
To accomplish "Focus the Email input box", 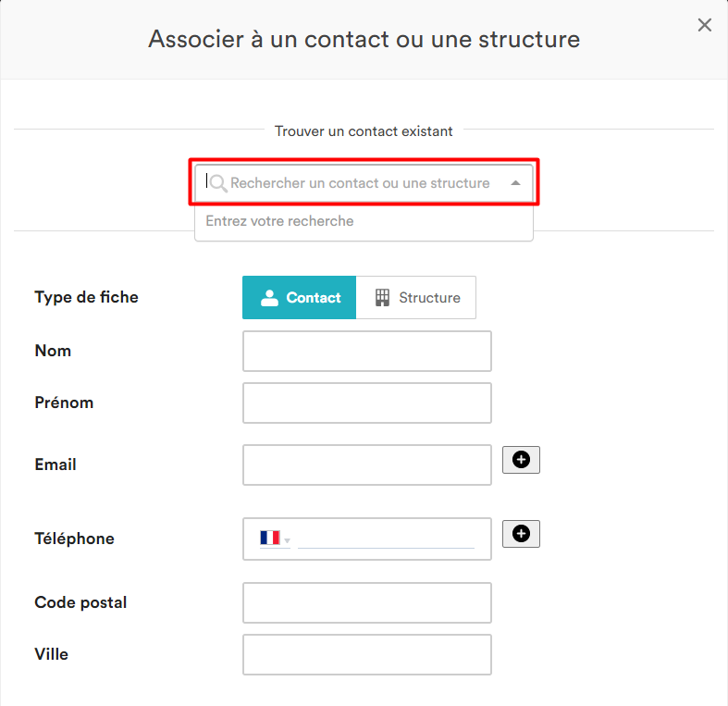I will (366, 464).
